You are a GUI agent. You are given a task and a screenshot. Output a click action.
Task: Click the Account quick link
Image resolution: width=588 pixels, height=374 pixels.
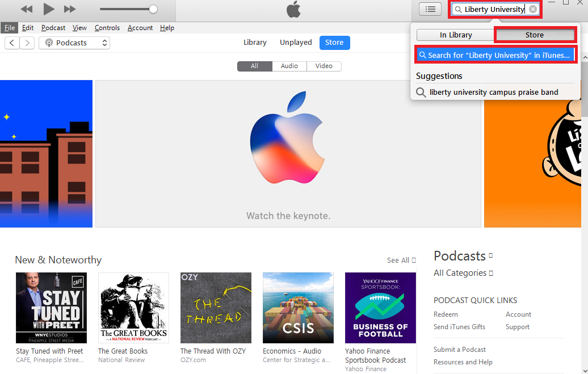click(x=518, y=314)
